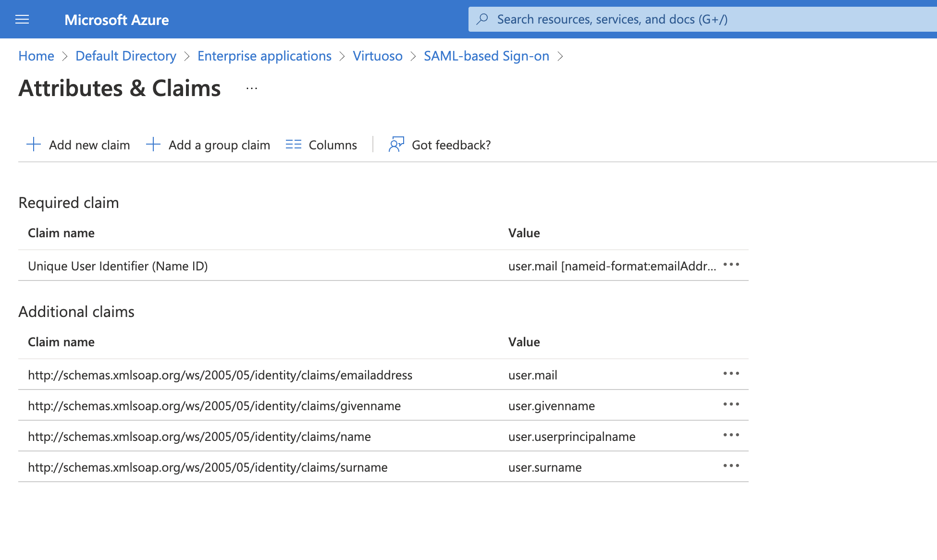
Task: Open ellipsis menu for userprincipalname row
Action: 731,435
